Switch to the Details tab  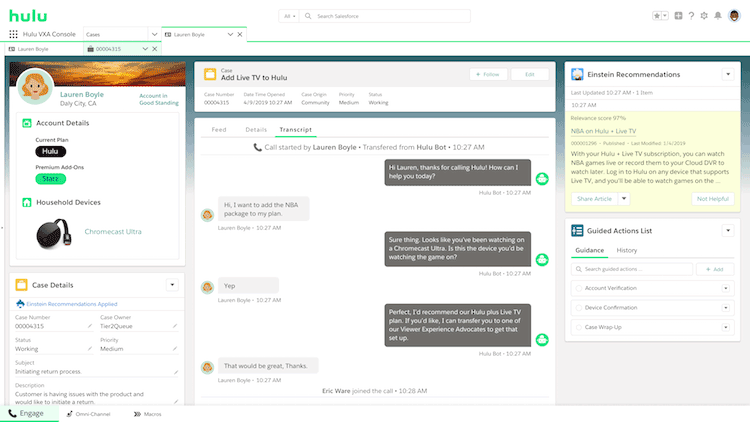tap(256, 130)
